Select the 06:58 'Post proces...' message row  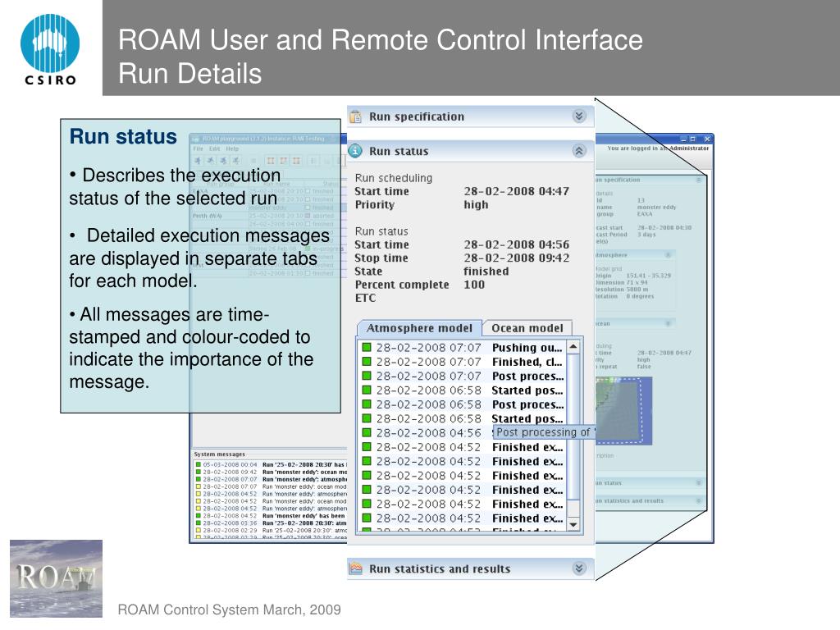463,404
